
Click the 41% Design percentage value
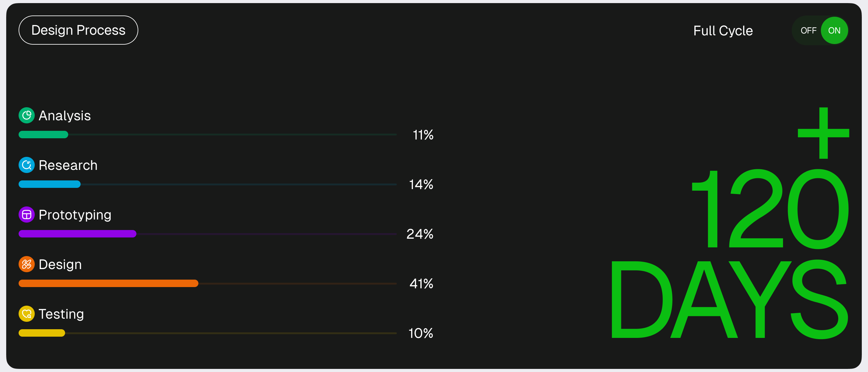pyautogui.click(x=421, y=283)
